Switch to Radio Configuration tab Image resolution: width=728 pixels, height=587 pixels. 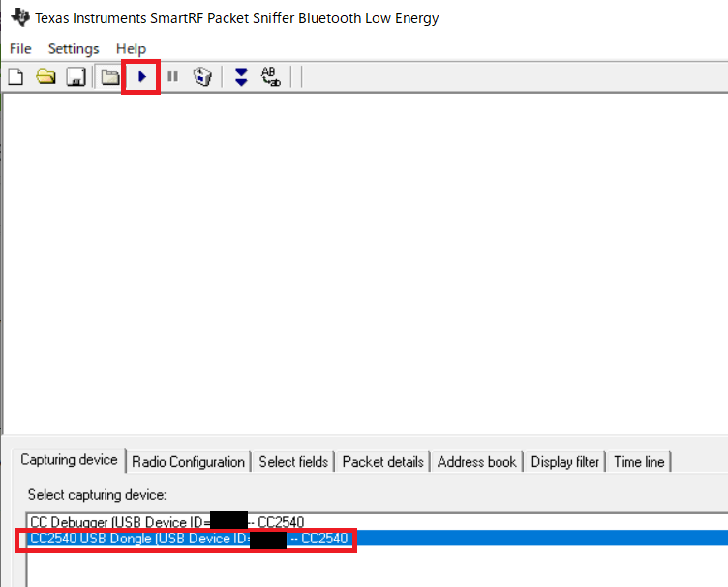(189, 462)
